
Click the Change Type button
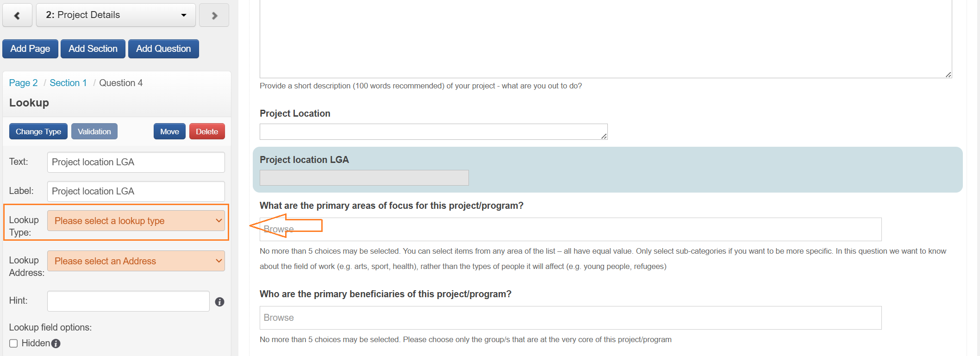(38, 131)
